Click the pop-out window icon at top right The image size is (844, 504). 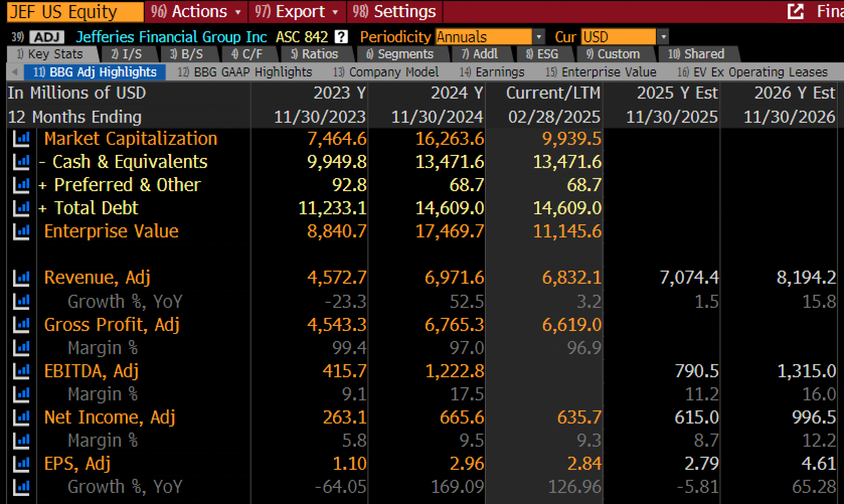coord(795,11)
